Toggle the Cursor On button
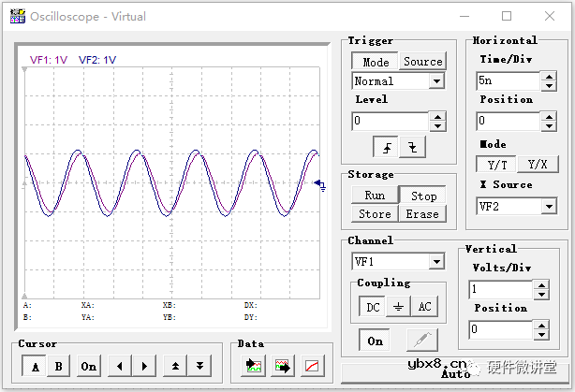Image resolution: width=575 pixels, height=392 pixels. coord(89,366)
